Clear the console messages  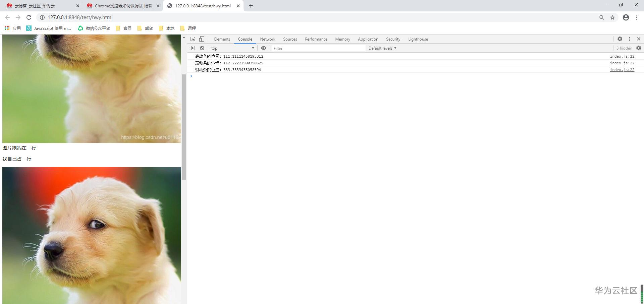202,48
